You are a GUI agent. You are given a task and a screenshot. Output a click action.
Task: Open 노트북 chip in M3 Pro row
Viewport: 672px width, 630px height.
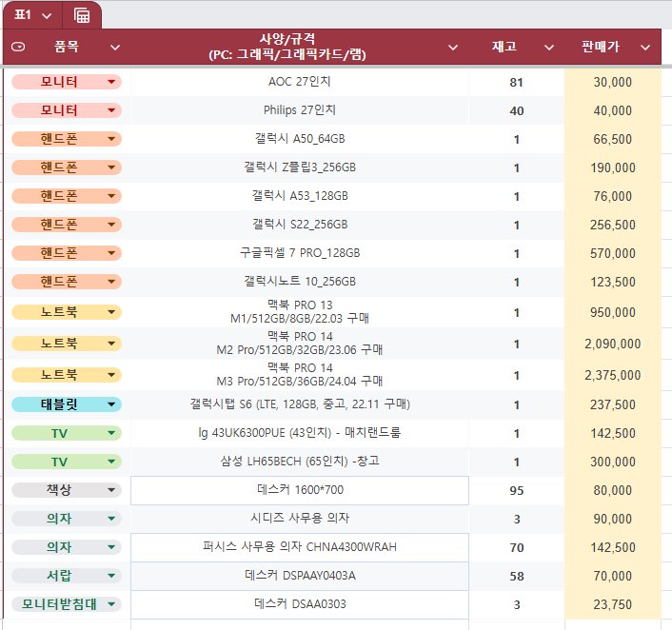coord(67,375)
